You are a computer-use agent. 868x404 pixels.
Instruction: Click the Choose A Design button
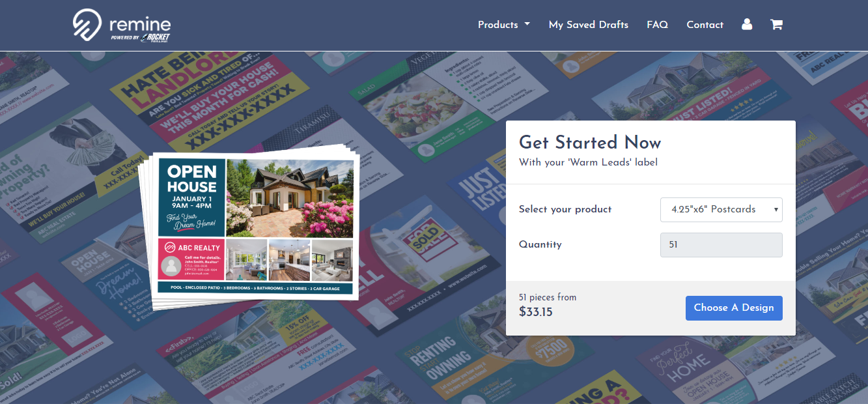click(x=734, y=308)
